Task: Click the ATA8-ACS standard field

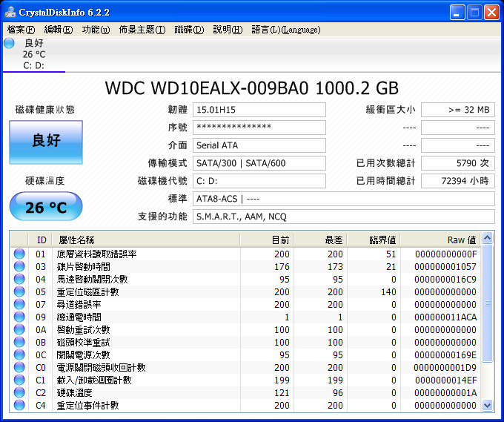Action: (x=344, y=199)
